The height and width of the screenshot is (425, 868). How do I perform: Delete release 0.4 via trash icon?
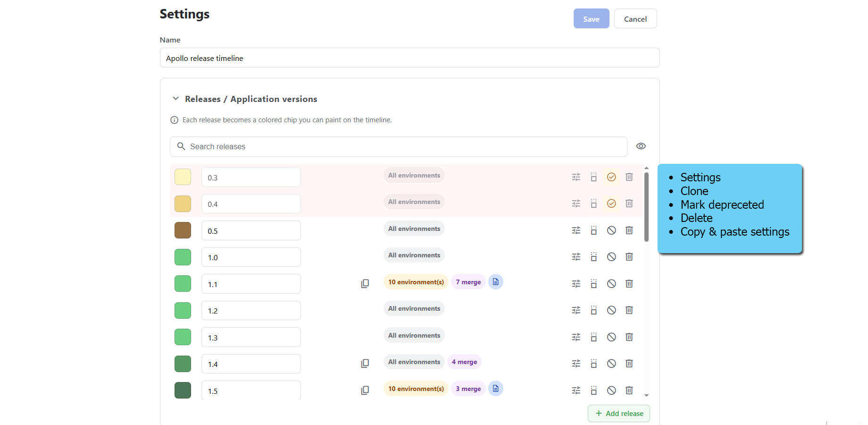[x=629, y=204]
